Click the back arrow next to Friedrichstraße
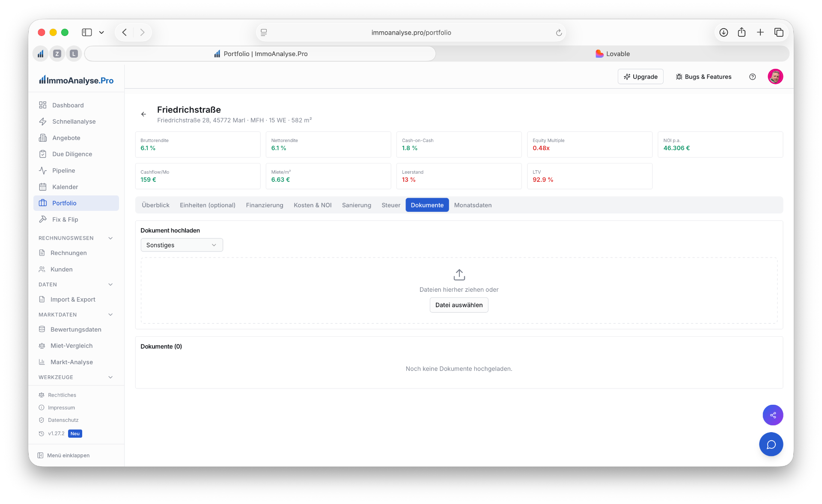 (143, 114)
